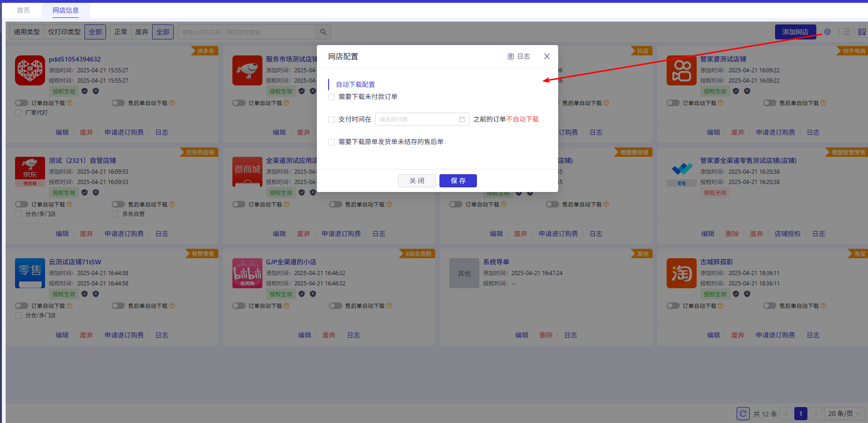The width and height of the screenshot is (868, 423).
Task: Click shield-check icon on 测试（2321）自营店铺 card
Action: [x=84, y=192]
